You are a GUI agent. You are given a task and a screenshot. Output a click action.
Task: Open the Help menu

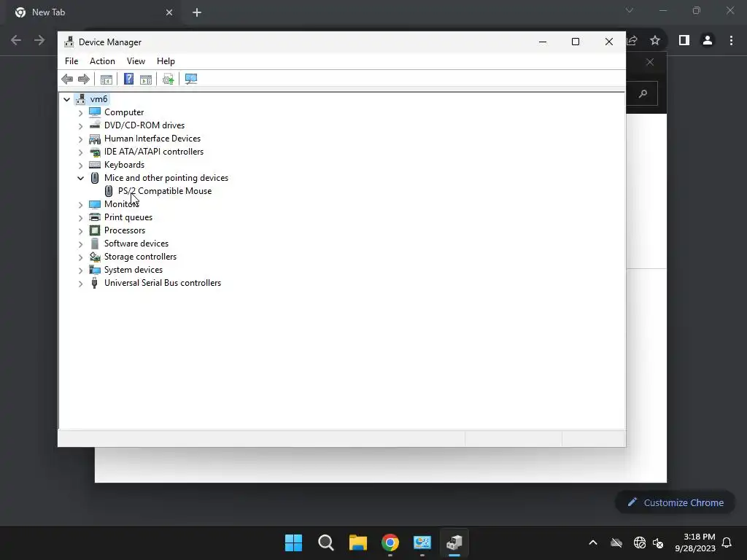point(166,61)
